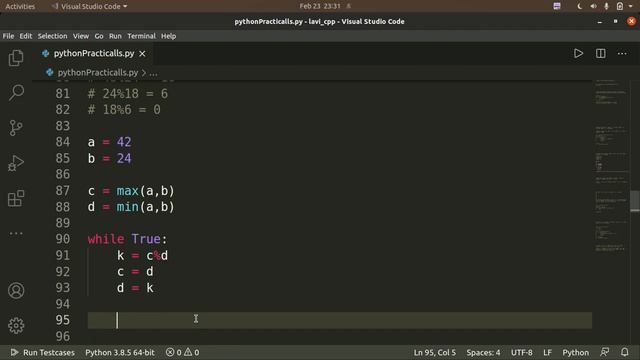
Task: Expand the breadcrumb ellipsis symbol list
Action: pos(153,73)
